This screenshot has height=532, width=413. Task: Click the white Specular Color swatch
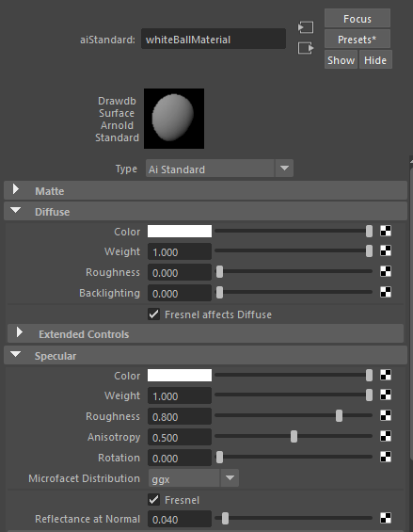(180, 376)
